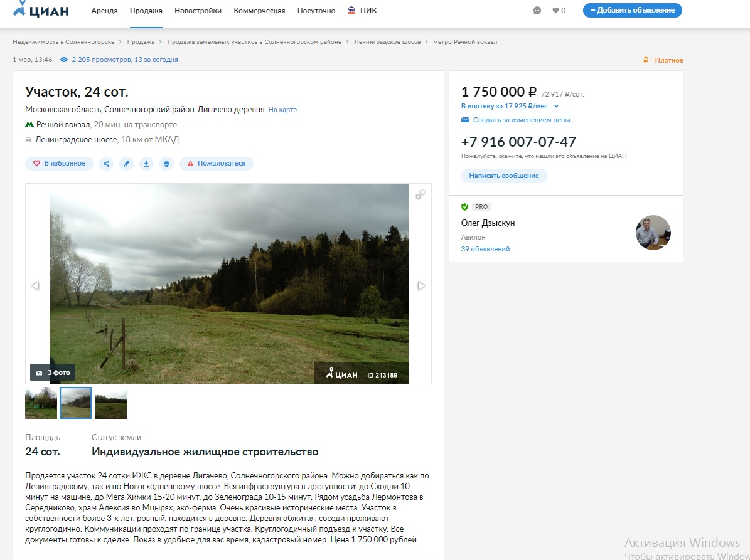
Task: Select the first photo thumbnail
Action: click(41, 403)
